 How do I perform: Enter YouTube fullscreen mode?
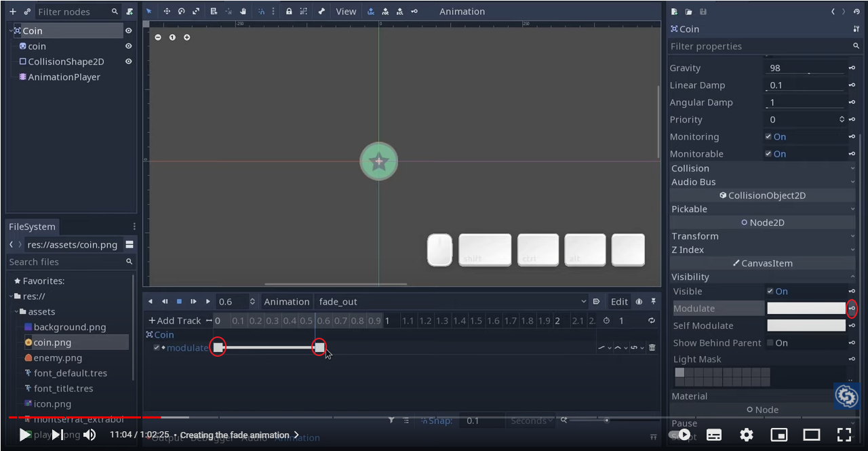click(844, 435)
